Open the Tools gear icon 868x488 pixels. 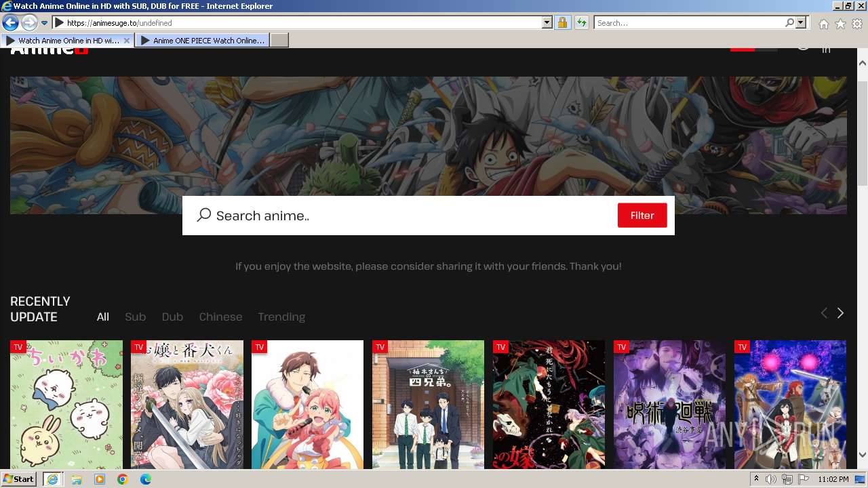point(857,24)
